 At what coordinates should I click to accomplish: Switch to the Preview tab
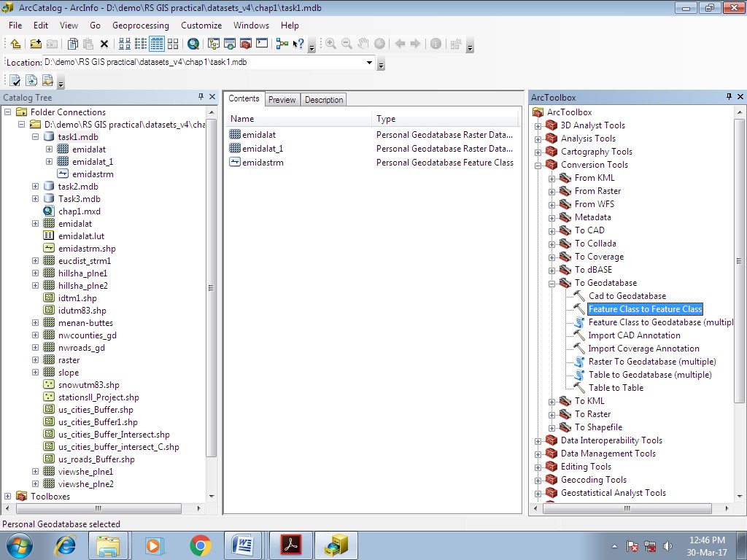282,99
